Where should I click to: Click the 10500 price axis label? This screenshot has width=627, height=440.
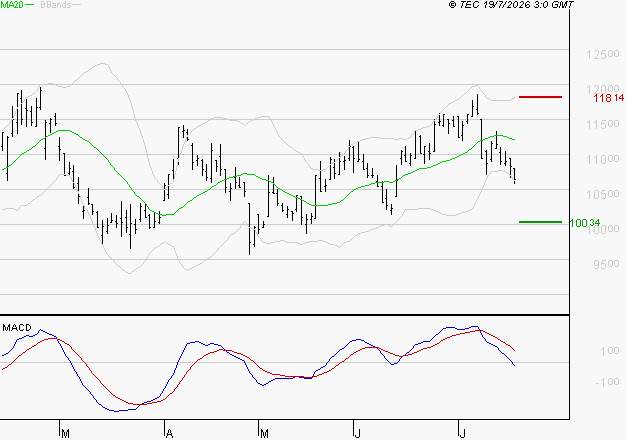coord(603,194)
